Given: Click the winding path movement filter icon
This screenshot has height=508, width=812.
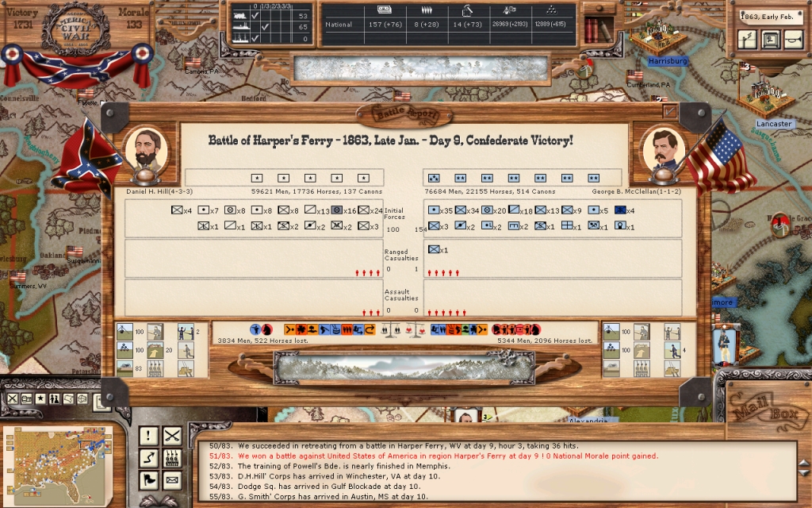Looking at the screenshot, I should [148, 457].
